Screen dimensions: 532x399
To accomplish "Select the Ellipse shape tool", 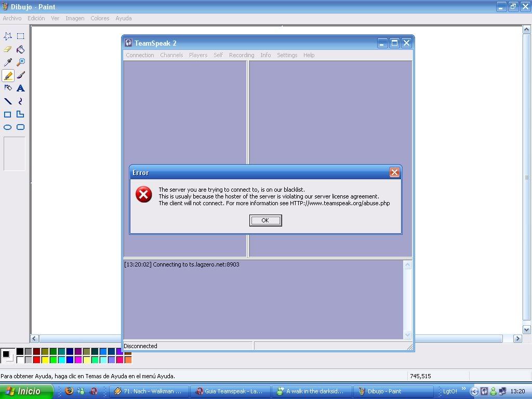I will tap(8, 127).
